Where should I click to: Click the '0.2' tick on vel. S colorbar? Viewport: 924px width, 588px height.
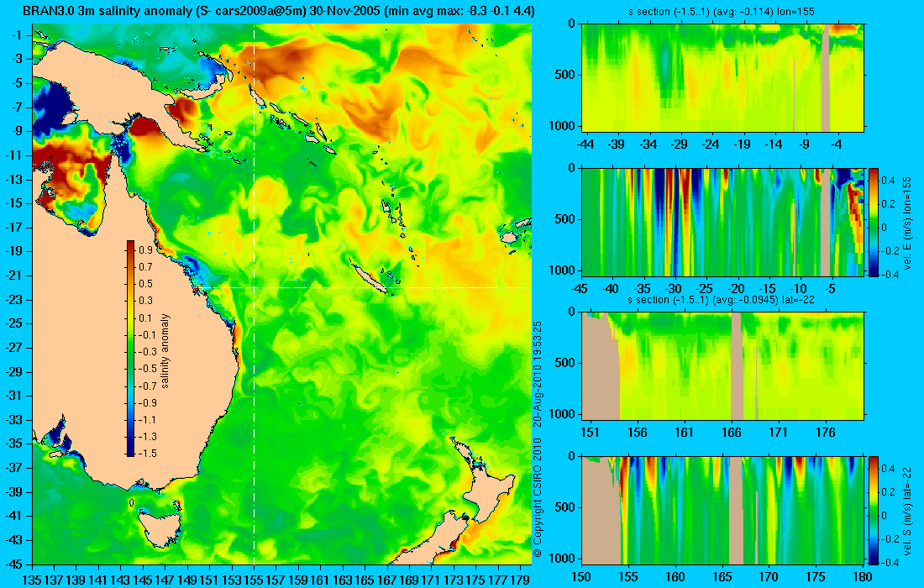pos(888,491)
